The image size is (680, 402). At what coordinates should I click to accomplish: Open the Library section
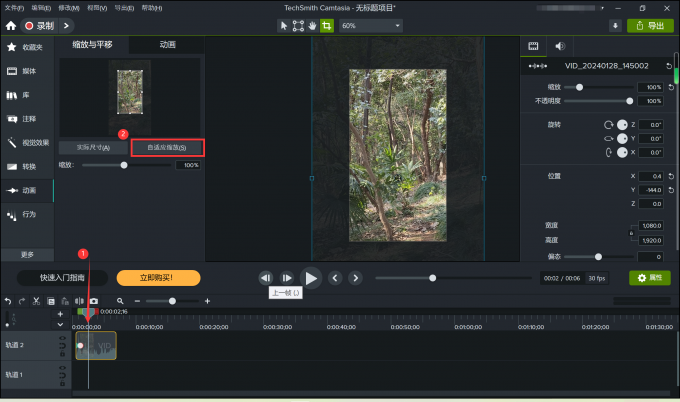pos(27,95)
